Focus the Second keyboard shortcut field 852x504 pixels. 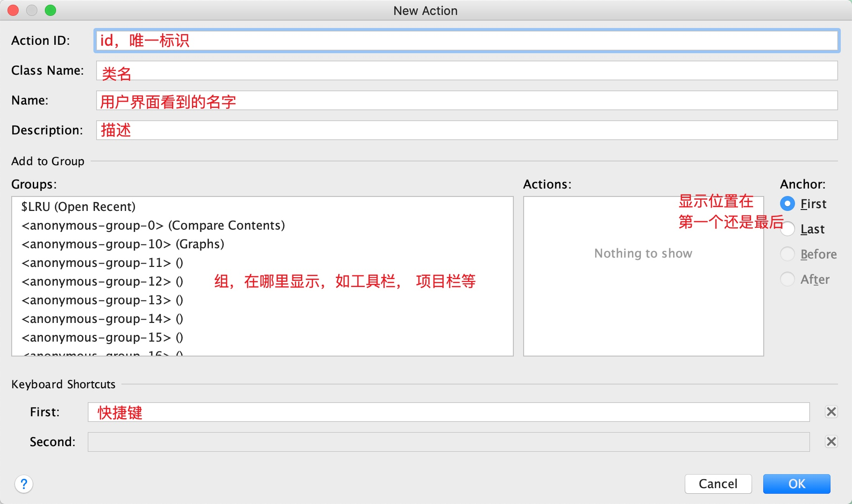point(448,442)
